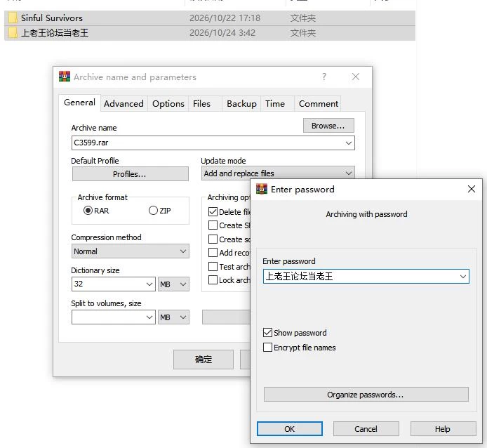The image size is (487, 448).
Task: Click the WinRAR icon in Enter password title
Action: click(x=262, y=189)
